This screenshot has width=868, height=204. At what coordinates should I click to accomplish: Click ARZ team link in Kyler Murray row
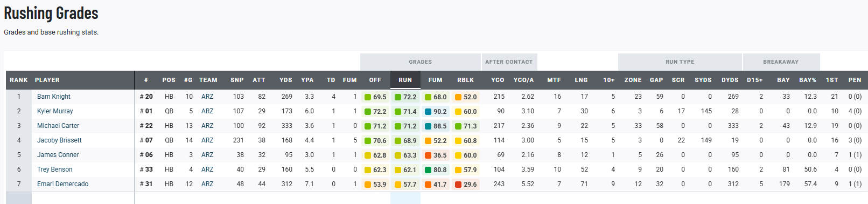(x=207, y=111)
